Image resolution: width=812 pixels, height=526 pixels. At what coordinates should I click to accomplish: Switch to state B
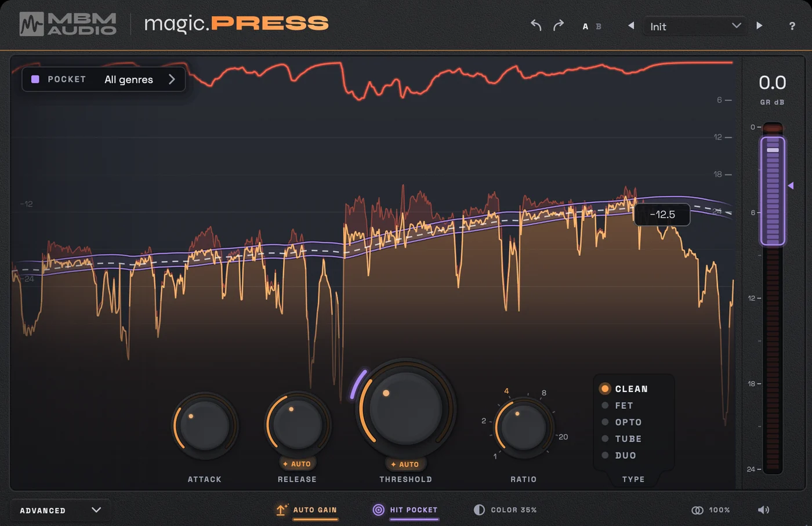[x=599, y=26]
